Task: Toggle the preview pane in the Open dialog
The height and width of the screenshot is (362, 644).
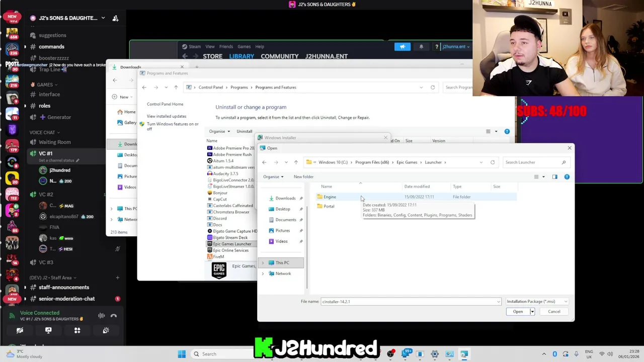Action: click(554, 177)
